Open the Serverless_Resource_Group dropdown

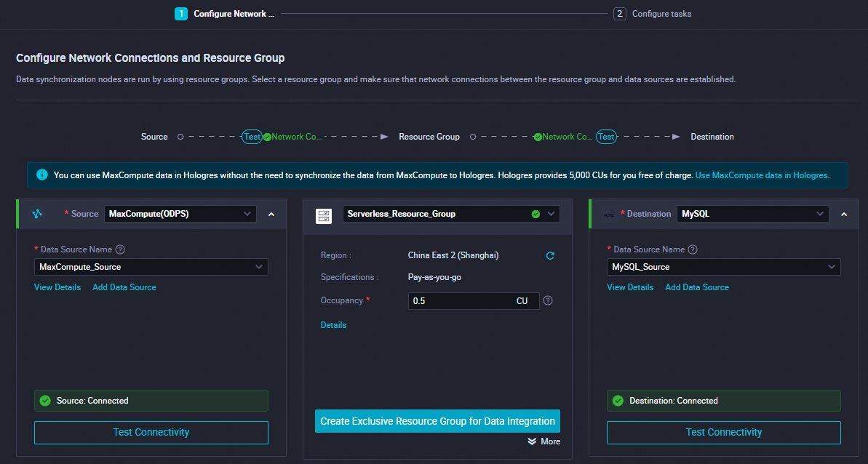(451, 214)
